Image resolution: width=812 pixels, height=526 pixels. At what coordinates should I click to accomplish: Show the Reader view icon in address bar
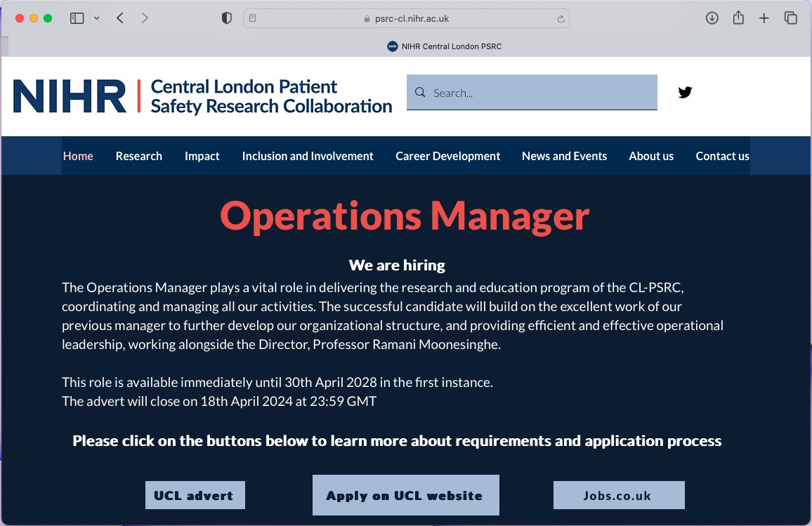[x=253, y=18]
